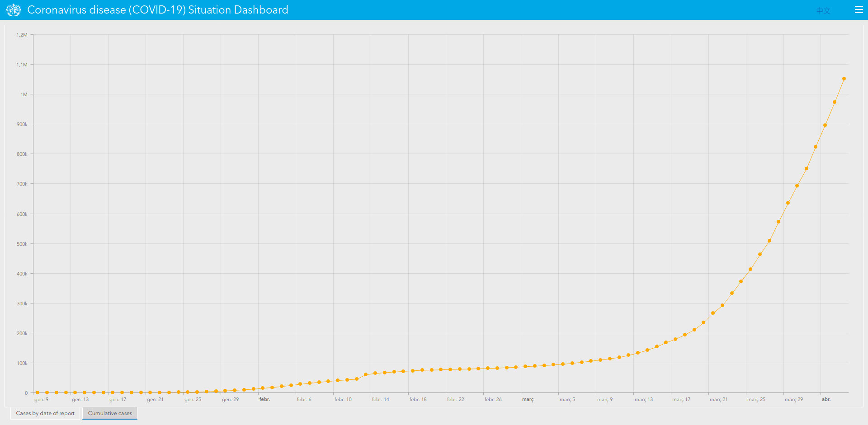
Task: Click the '900k' y-axis label
Action: pyautogui.click(x=22, y=124)
